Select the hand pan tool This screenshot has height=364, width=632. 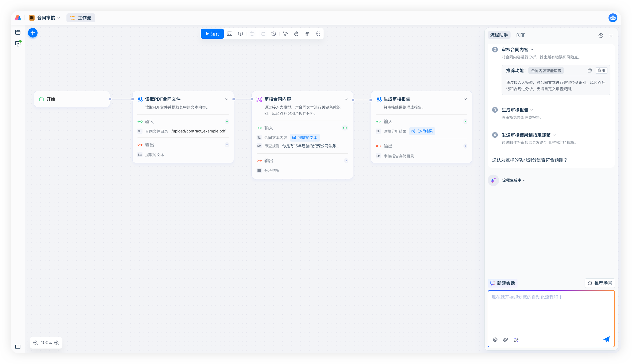(296, 34)
